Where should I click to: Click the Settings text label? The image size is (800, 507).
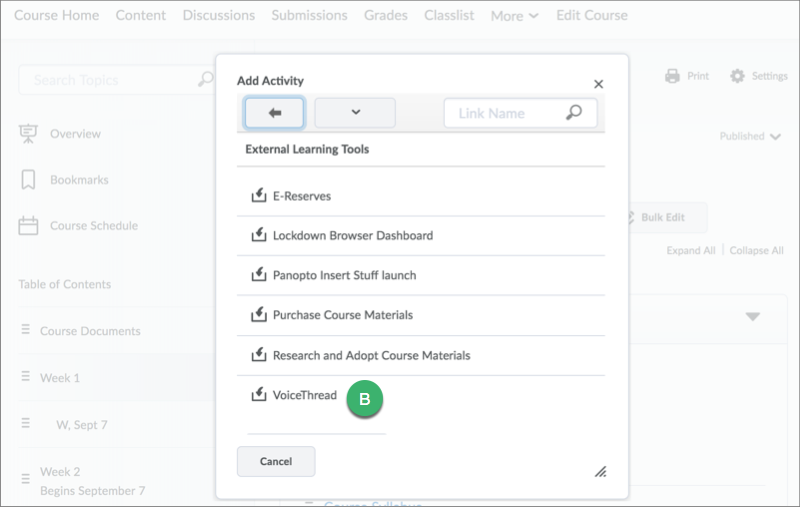click(769, 76)
